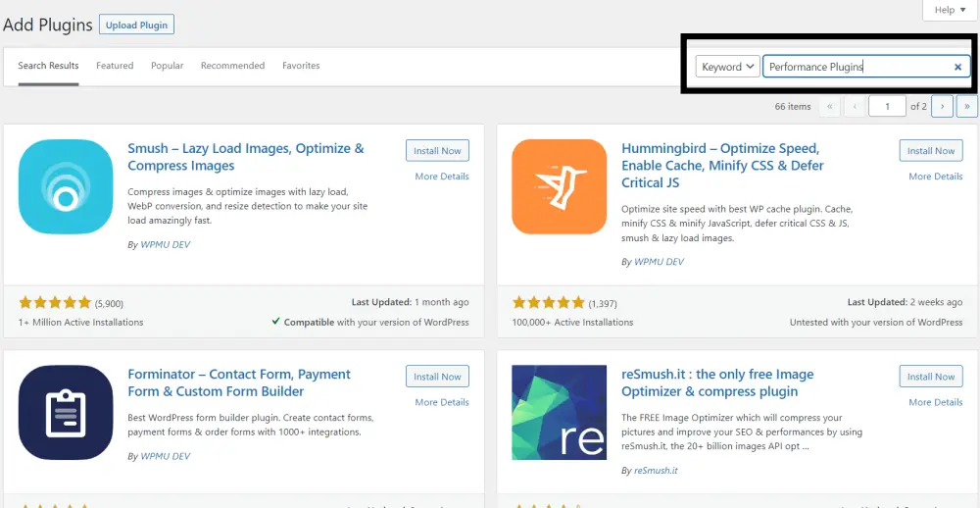Screen dimensions: 980x508
Task: Open the Keyword search type dropdown
Action: [727, 67]
